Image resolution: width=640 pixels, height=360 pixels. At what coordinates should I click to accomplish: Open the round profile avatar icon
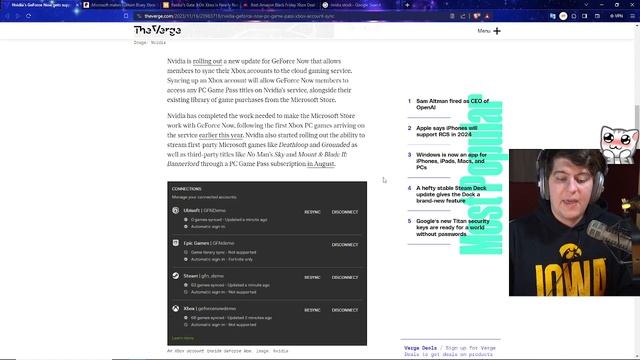pyautogui.click(x=563, y=16)
